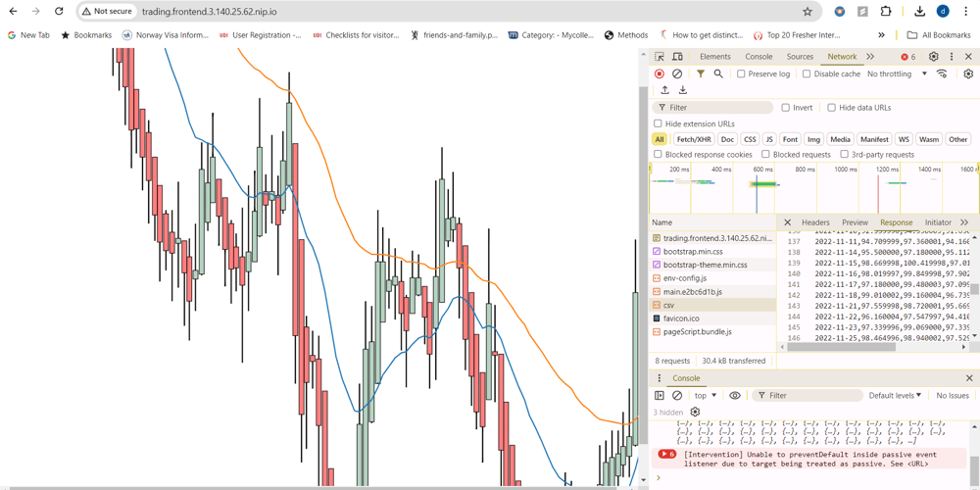Clear the network log
The width and height of the screenshot is (980, 490).
tap(677, 73)
